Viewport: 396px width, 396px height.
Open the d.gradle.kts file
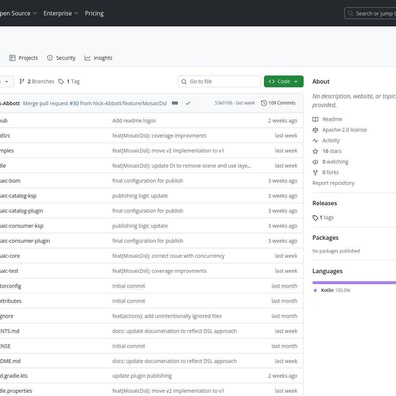14,376
